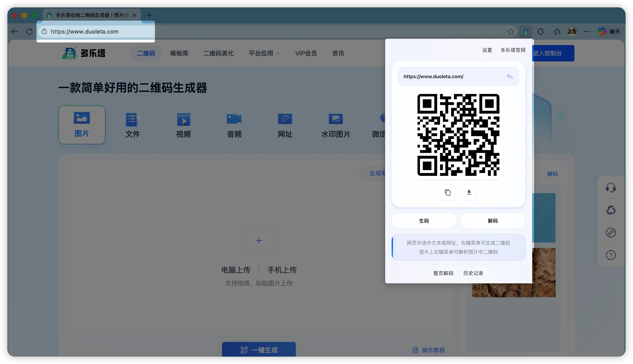Expand the 平台应用 dropdown menu
This screenshot has width=633, height=364.
pos(264,53)
